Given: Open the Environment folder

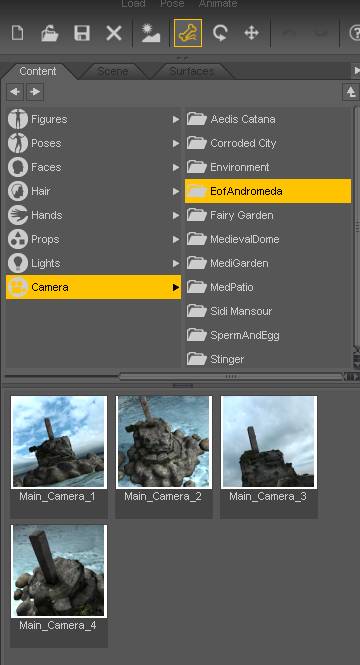Looking at the screenshot, I should coord(268,167).
